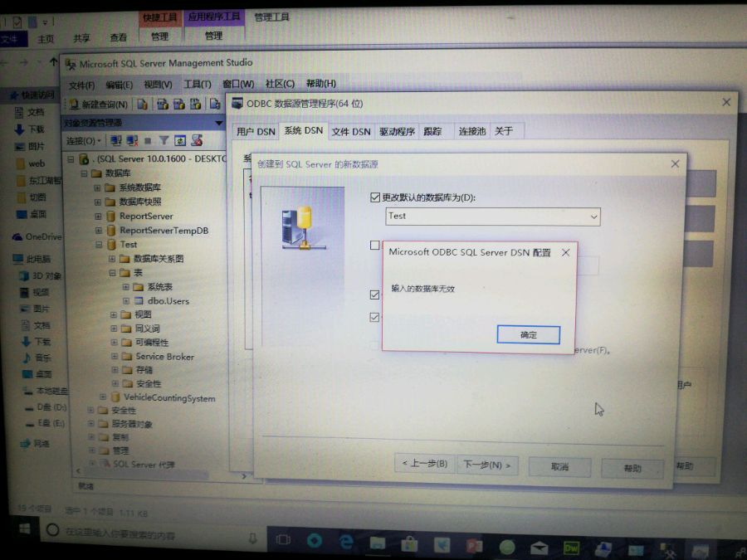Screen dimensions: 747x560
Task: Expand the ReportServer database node
Action: coord(98,217)
